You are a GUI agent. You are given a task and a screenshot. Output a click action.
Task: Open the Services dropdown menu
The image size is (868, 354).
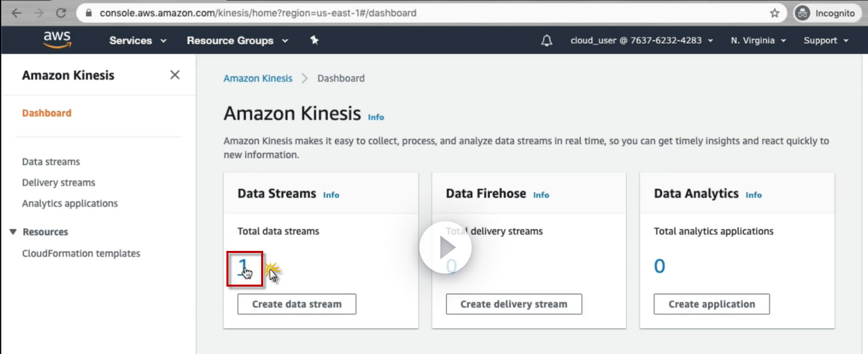[137, 41]
